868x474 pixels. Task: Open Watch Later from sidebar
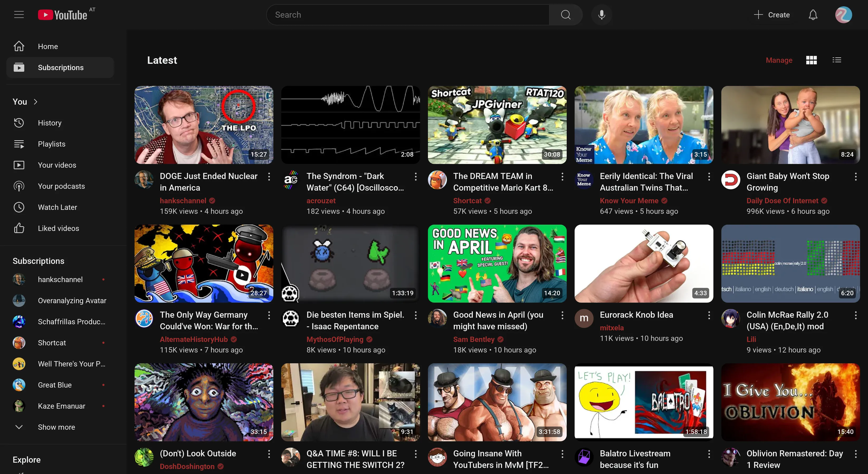pos(60,207)
